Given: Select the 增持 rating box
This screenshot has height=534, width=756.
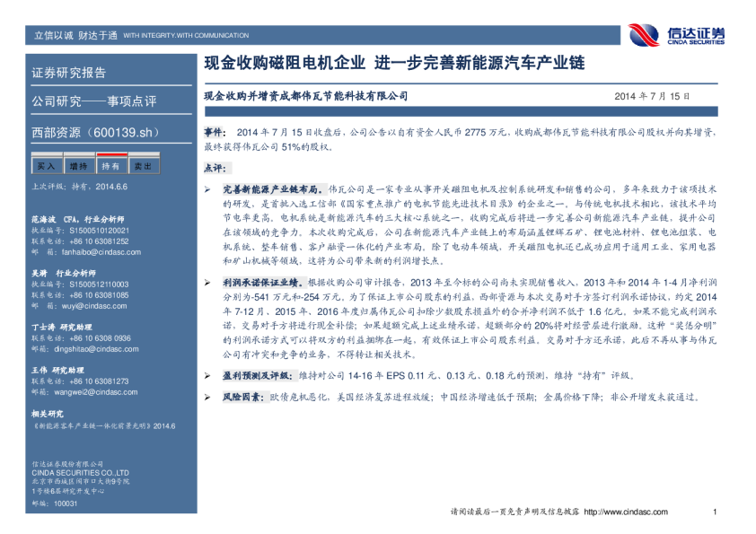Looking at the screenshot, I should pos(78,166).
